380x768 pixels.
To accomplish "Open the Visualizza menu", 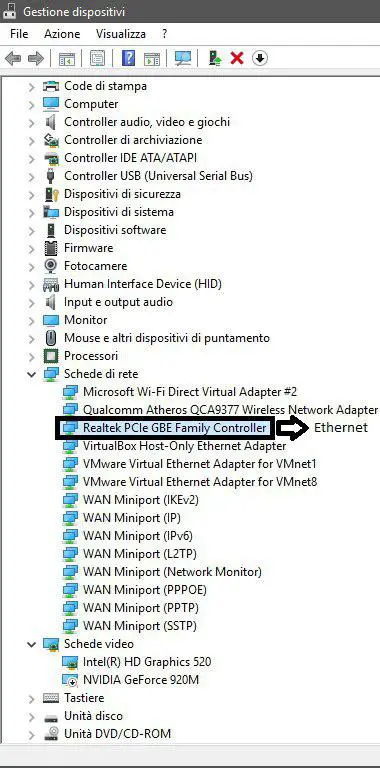I will 120,34.
